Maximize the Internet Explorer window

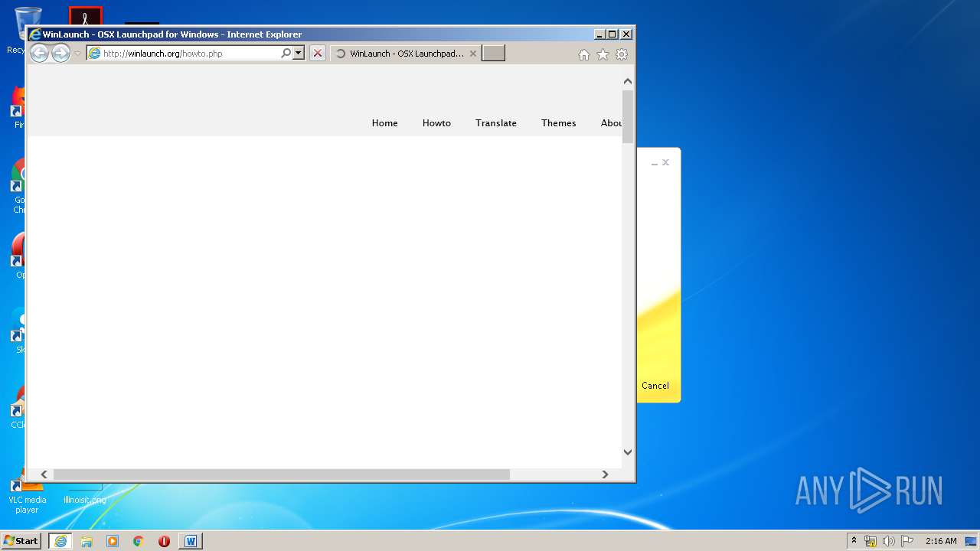(x=612, y=34)
